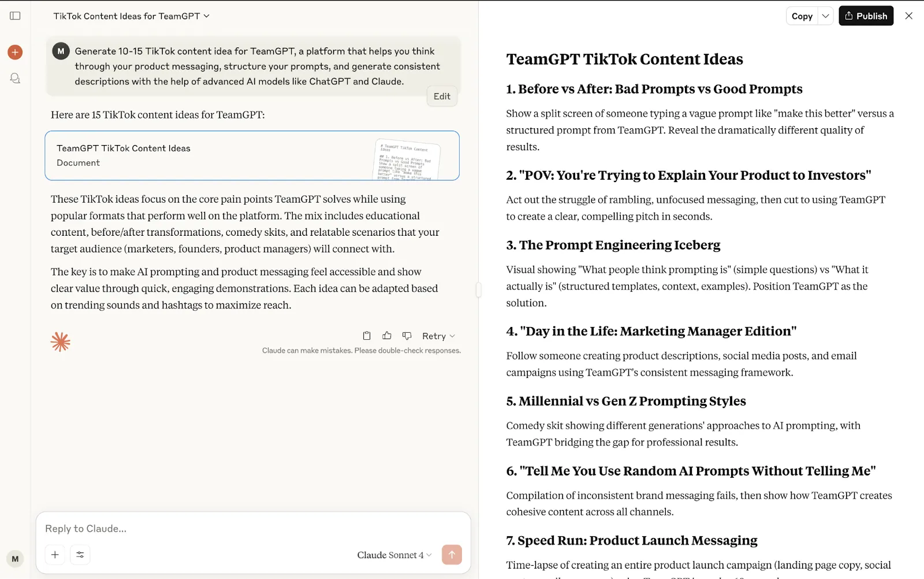
Task: Click the disclaimer Claude can make mistakes
Action: (x=362, y=351)
